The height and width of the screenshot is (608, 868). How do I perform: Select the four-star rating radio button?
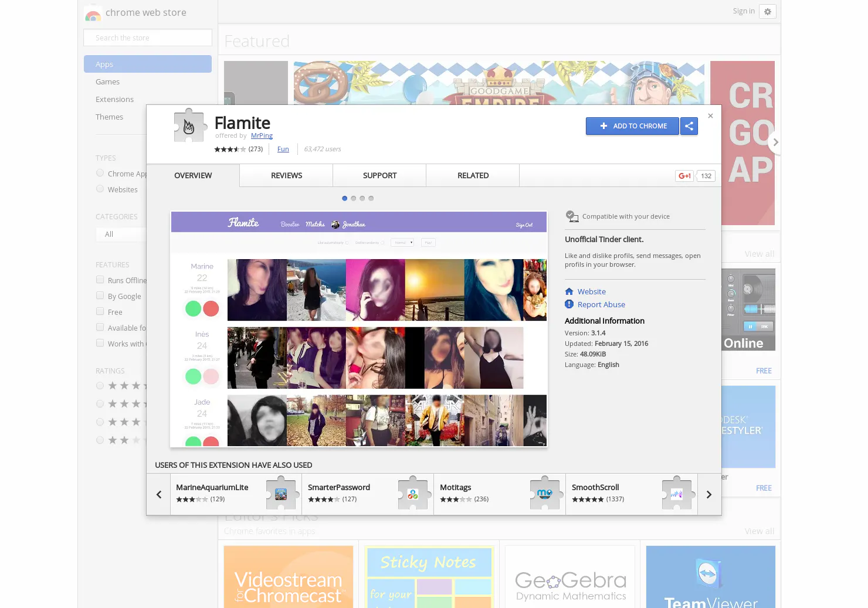(100, 404)
